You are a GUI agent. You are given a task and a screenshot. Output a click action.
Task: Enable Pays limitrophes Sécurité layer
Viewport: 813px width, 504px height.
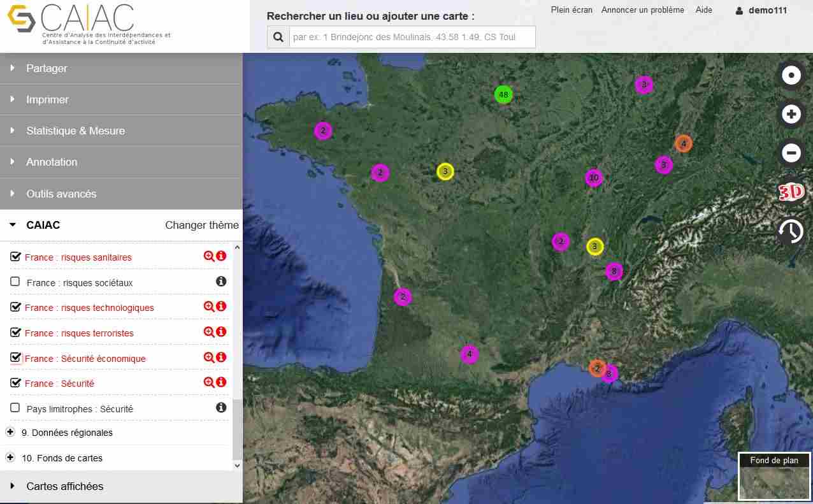pos(15,408)
